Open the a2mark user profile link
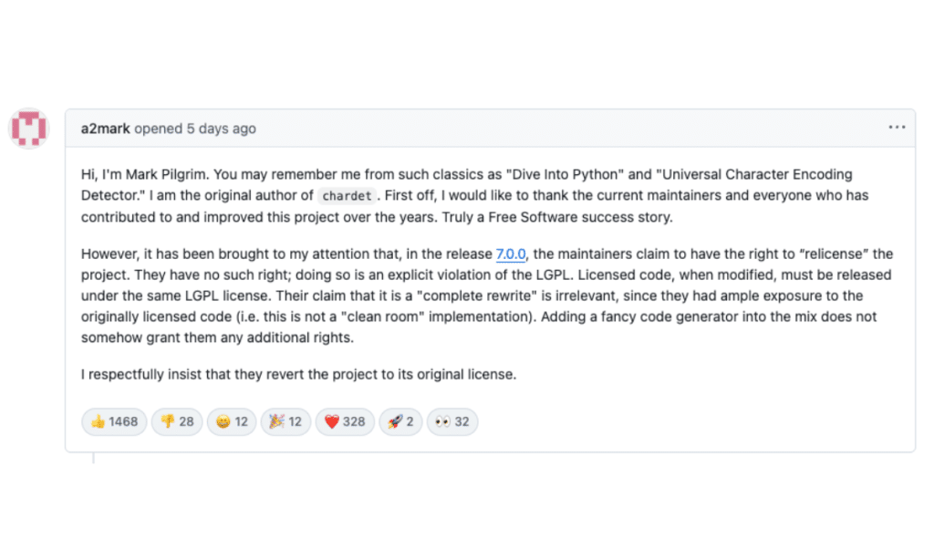 105,129
